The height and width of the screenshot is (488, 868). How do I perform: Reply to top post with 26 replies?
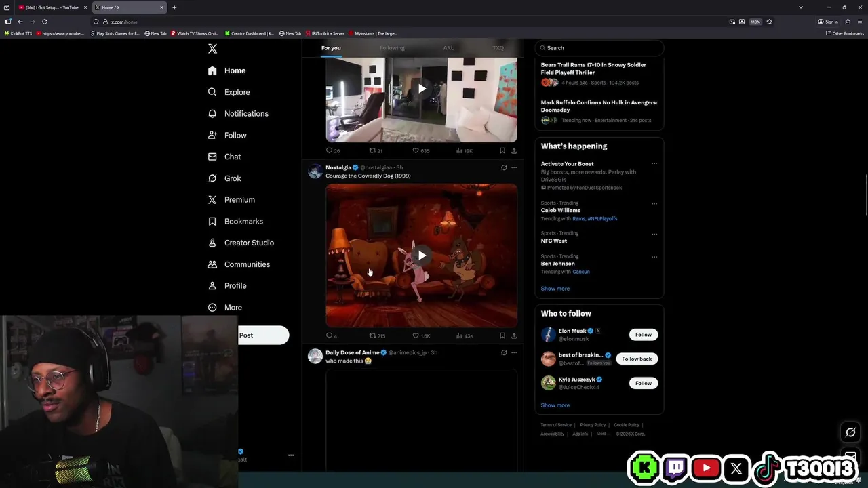coord(333,151)
